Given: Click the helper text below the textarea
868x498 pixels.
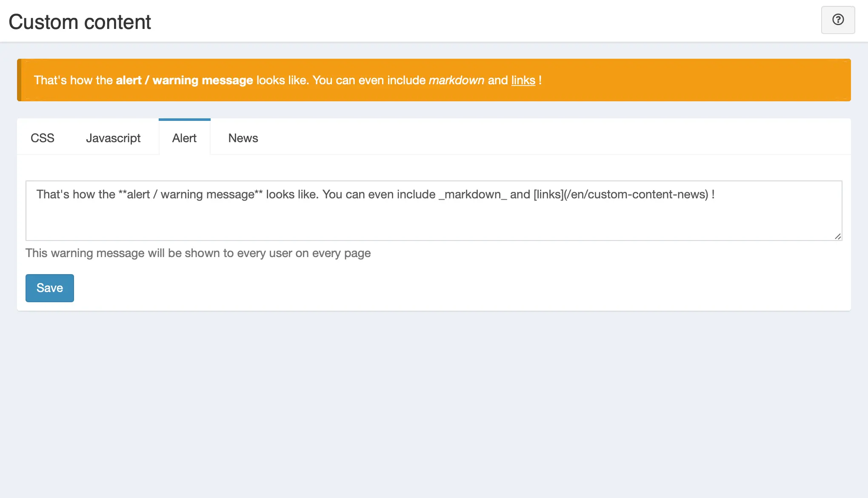Looking at the screenshot, I should coord(198,253).
